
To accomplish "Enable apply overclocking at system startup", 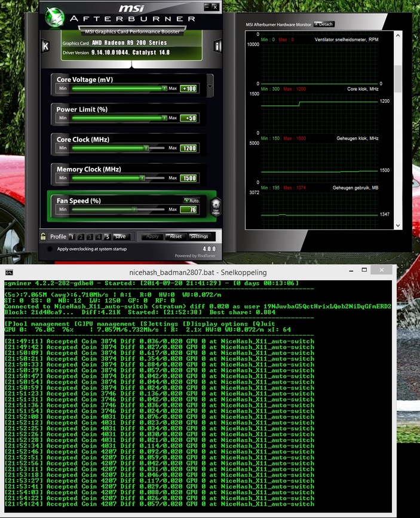I will [x=50, y=249].
